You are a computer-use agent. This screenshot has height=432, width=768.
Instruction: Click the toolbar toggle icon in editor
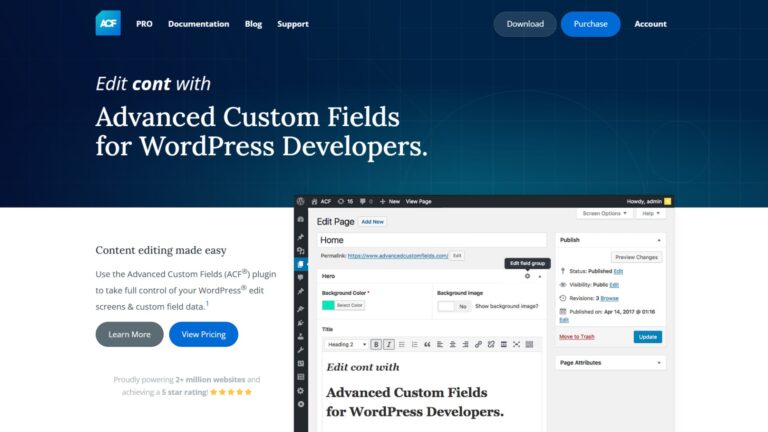(x=529, y=344)
